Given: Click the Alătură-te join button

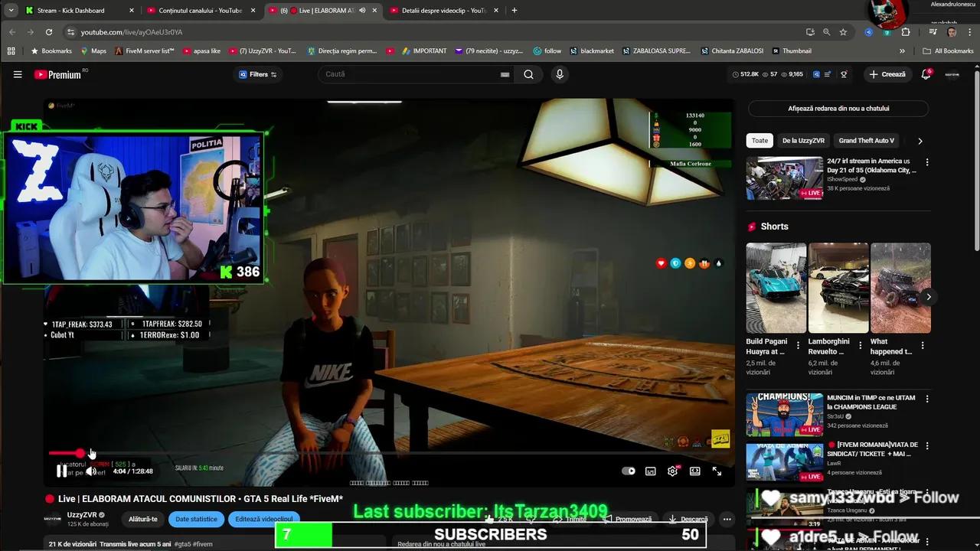Looking at the screenshot, I should 143,519.
